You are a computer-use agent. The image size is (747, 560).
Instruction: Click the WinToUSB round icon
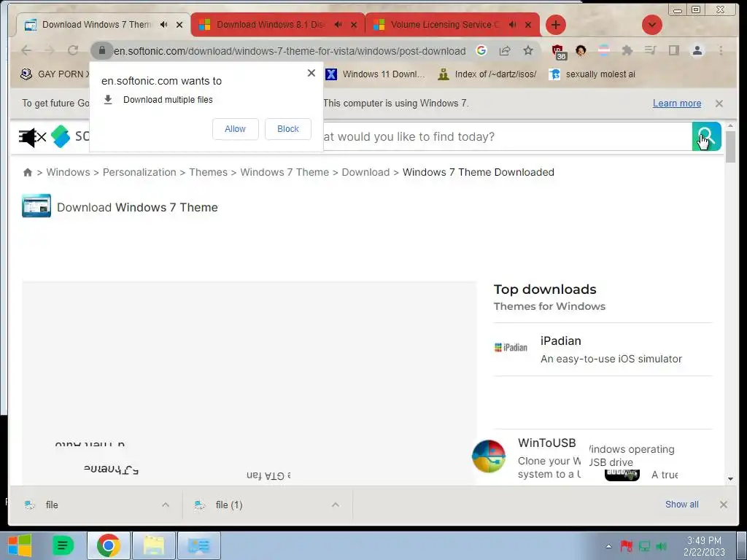tap(489, 456)
